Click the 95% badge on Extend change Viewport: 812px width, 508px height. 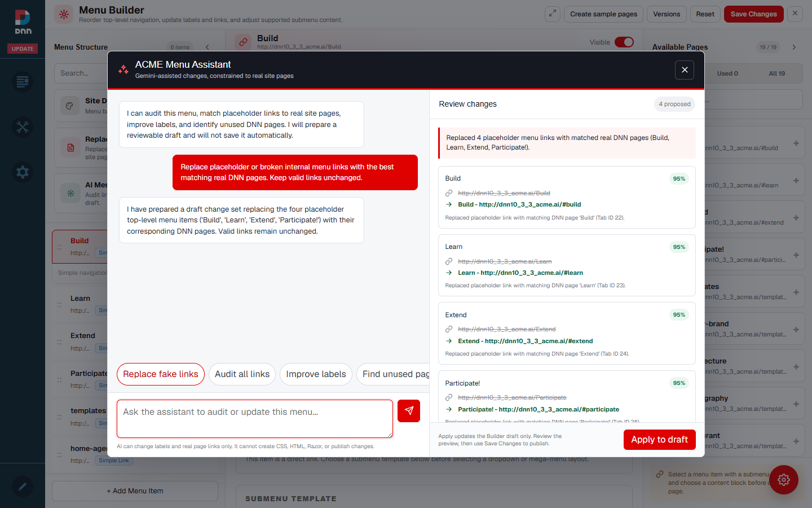click(x=679, y=315)
